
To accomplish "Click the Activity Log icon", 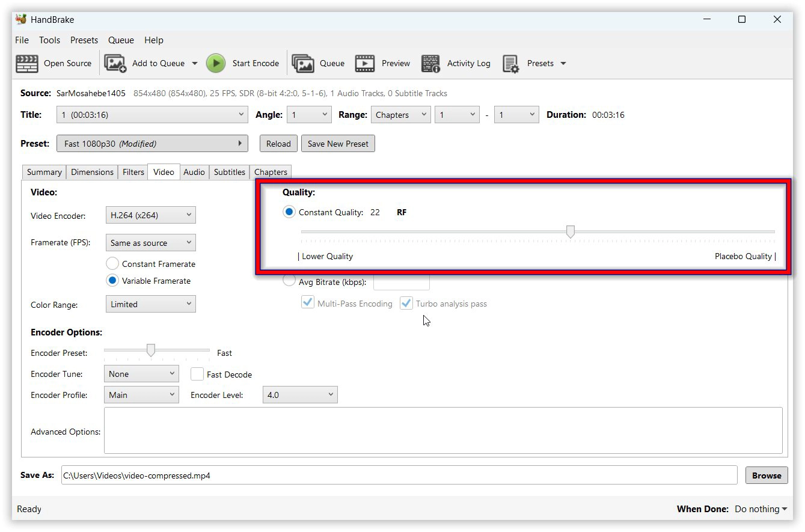I will point(431,63).
